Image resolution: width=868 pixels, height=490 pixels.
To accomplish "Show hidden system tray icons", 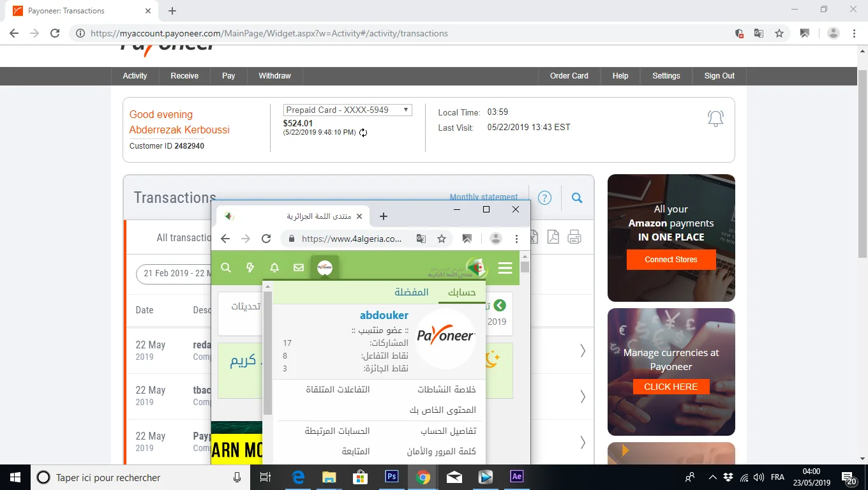I will pos(713,477).
